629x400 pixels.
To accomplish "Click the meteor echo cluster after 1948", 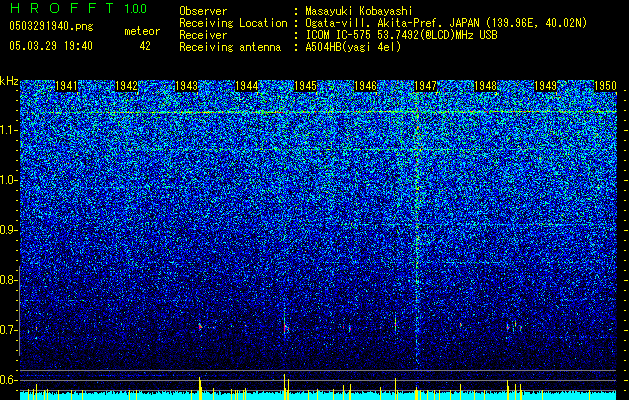I will click(514, 326).
